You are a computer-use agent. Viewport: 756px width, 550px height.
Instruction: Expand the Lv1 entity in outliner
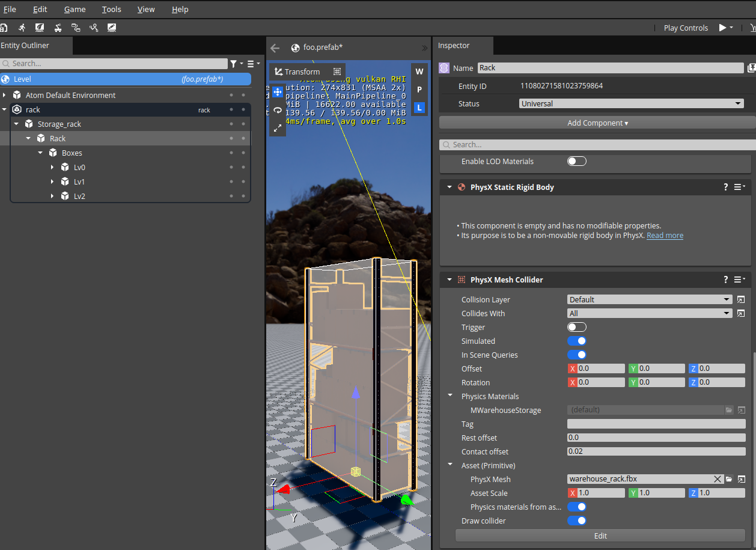(53, 182)
